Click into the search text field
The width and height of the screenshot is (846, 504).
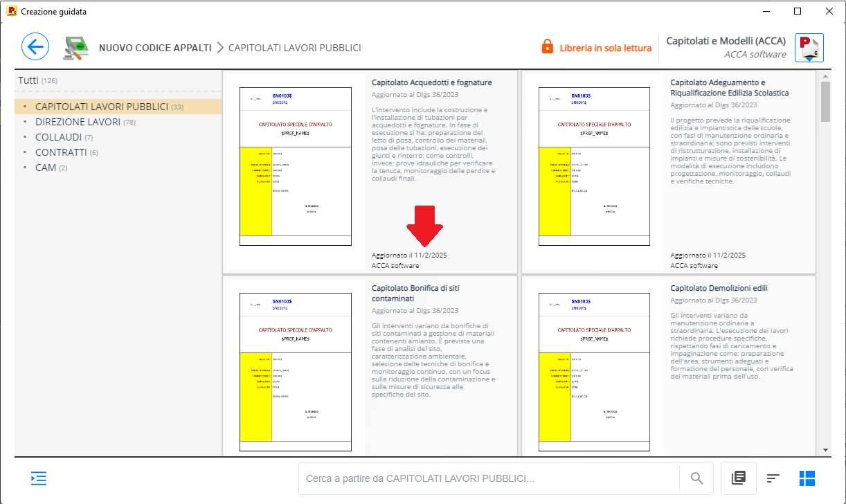[488, 478]
